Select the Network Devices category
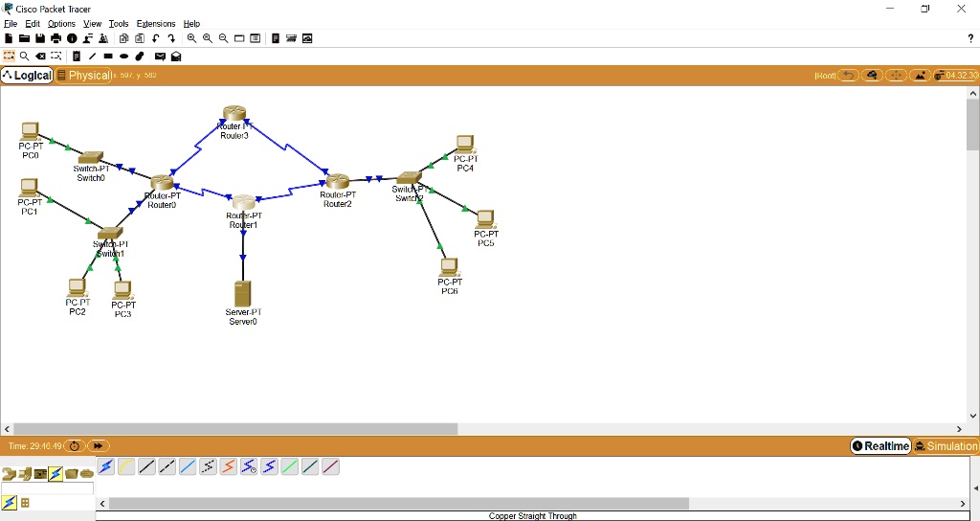The image size is (980, 521). coord(9,474)
